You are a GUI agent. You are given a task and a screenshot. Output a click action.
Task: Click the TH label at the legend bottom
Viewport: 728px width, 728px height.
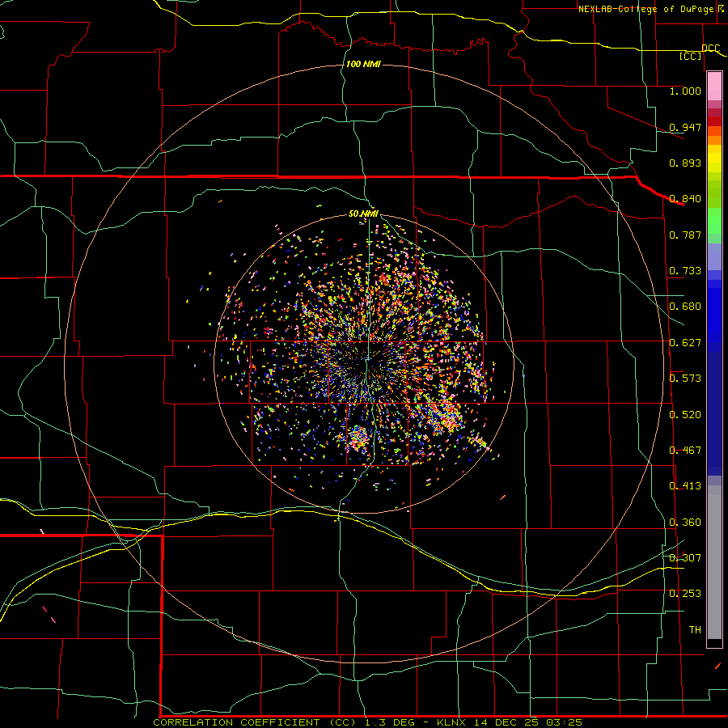(x=695, y=630)
